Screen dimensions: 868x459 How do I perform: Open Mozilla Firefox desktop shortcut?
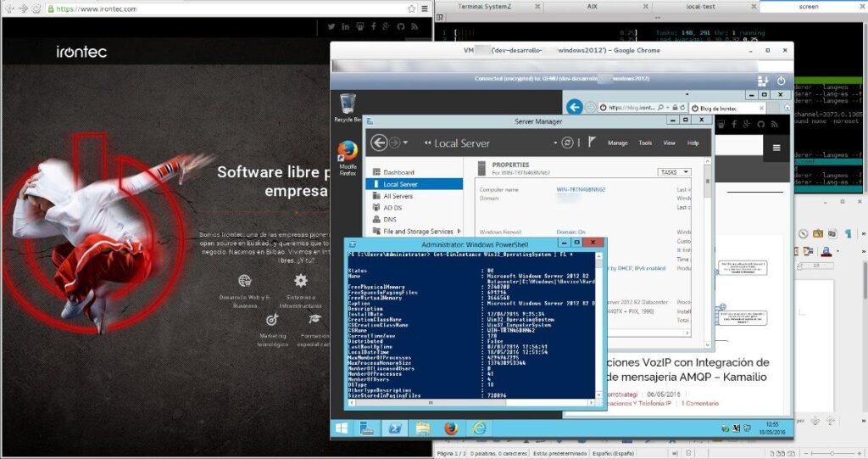pyautogui.click(x=347, y=153)
